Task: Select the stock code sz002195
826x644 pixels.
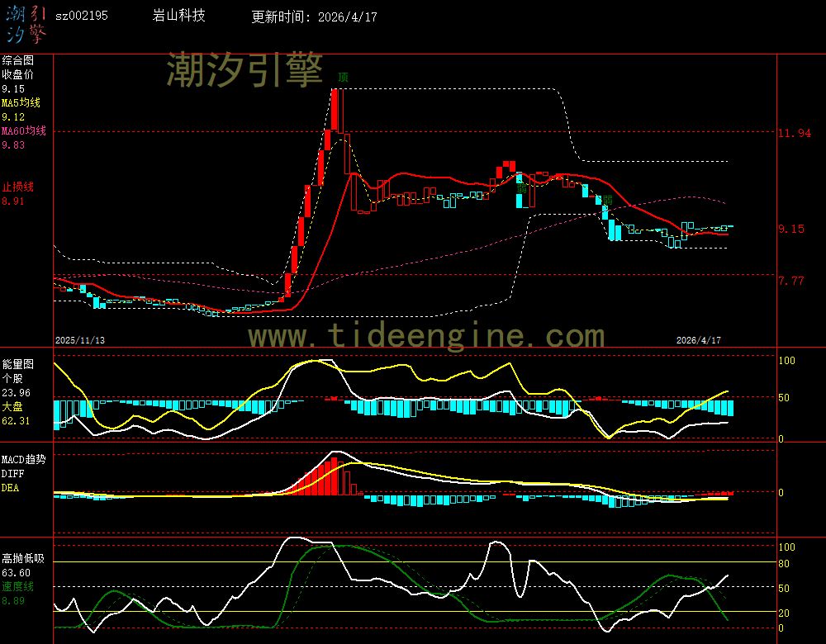Action: point(81,17)
